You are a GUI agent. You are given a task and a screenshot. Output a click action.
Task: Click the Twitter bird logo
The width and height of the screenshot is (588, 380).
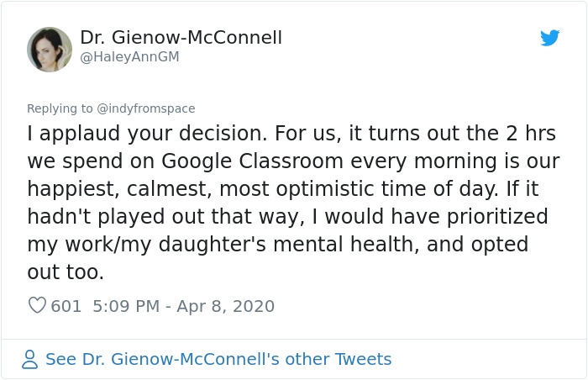click(x=549, y=38)
